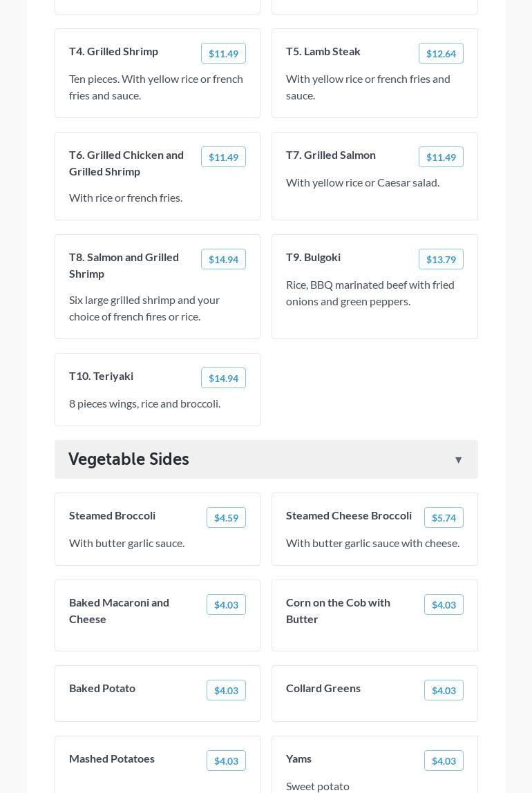
Task: Add Corn on the Cob with Butter
Action: coord(444,605)
